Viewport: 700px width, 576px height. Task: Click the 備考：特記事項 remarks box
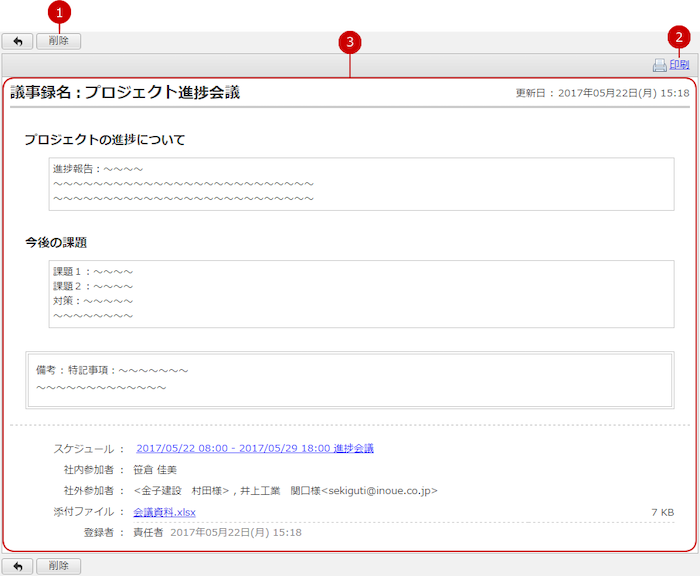pyautogui.click(x=349, y=379)
